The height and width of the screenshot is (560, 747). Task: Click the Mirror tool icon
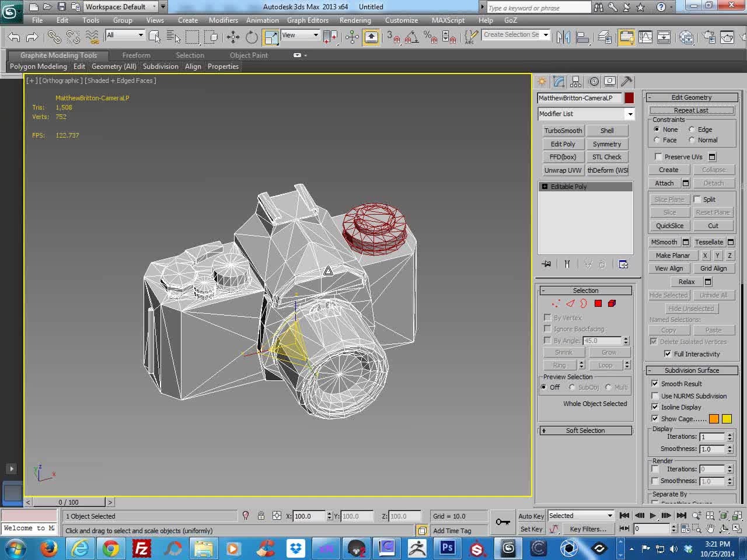[x=563, y=37]
